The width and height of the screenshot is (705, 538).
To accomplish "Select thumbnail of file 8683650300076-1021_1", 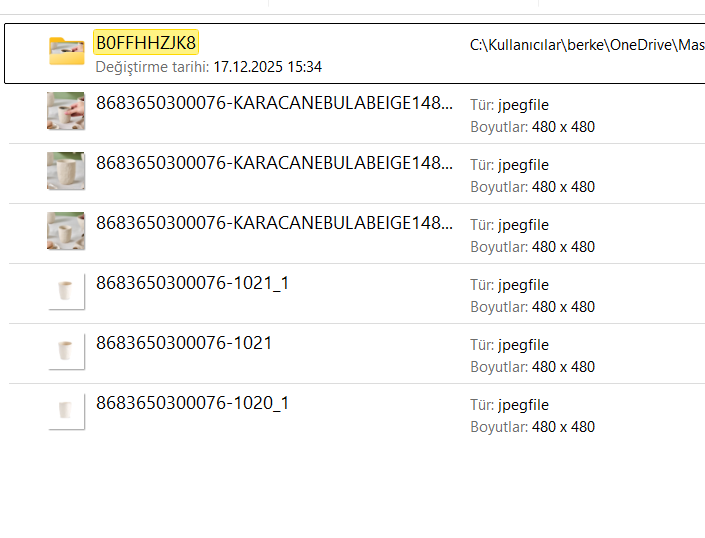I will [66, 291].
